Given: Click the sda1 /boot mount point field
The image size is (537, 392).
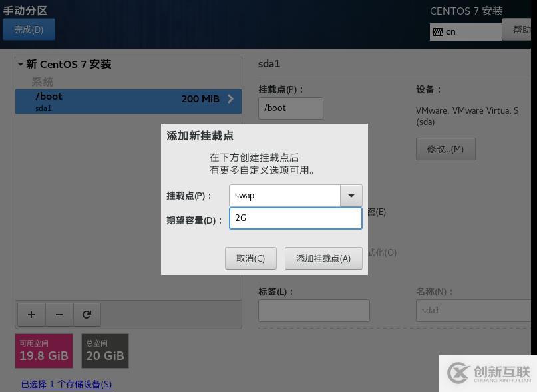Looking at the screenshot, I should click(x=291, y=108).
